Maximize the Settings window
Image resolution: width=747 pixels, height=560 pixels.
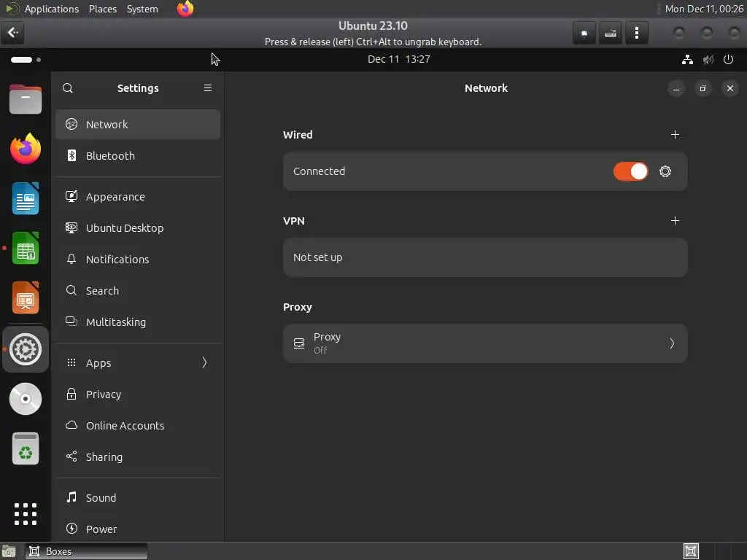click(703, 88)
